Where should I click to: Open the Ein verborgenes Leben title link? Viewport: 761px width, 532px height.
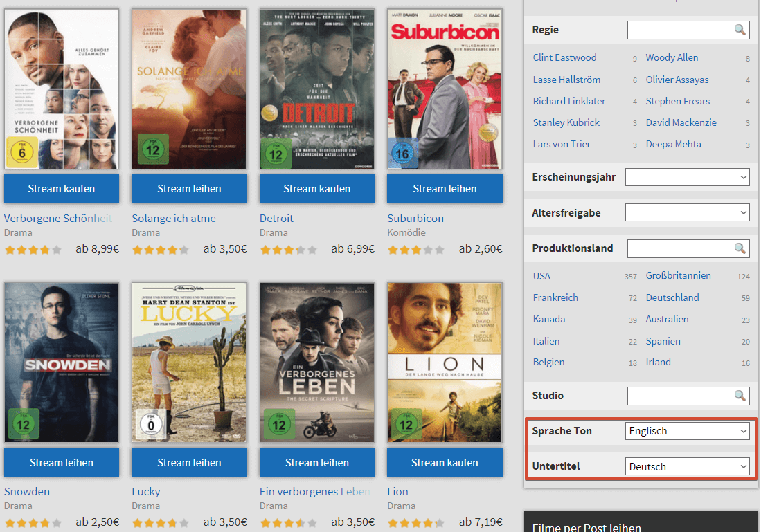[x=314, y=492]
